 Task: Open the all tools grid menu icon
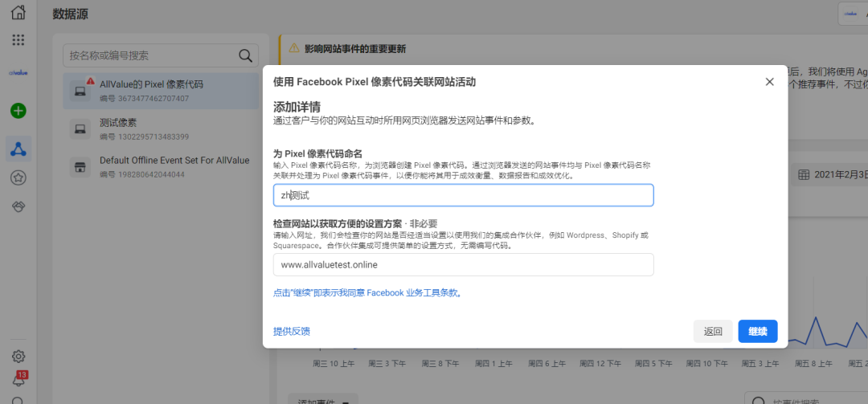click(18, 40)
